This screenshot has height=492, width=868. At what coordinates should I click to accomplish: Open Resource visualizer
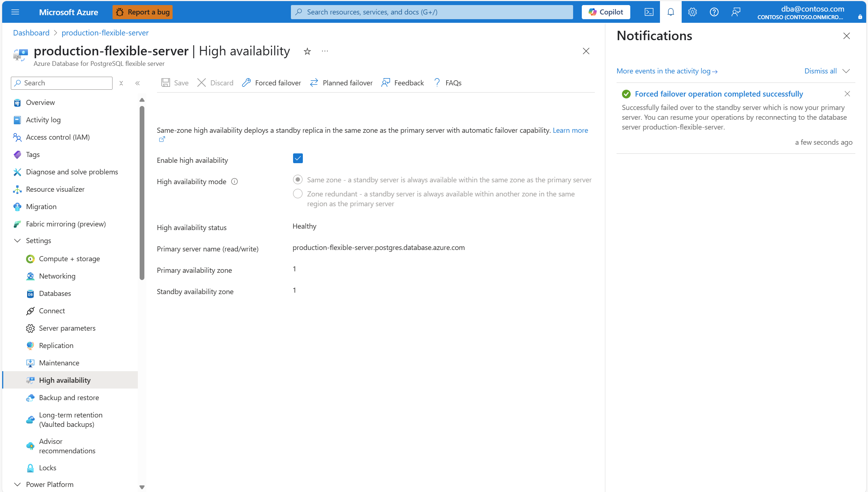click(x=71, y=189)
